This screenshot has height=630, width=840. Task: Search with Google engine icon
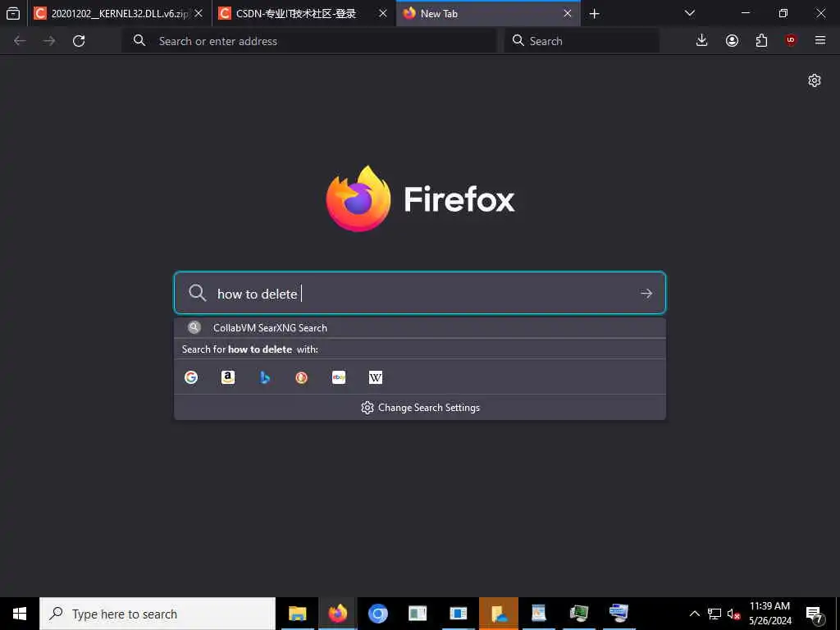[191, 377]
